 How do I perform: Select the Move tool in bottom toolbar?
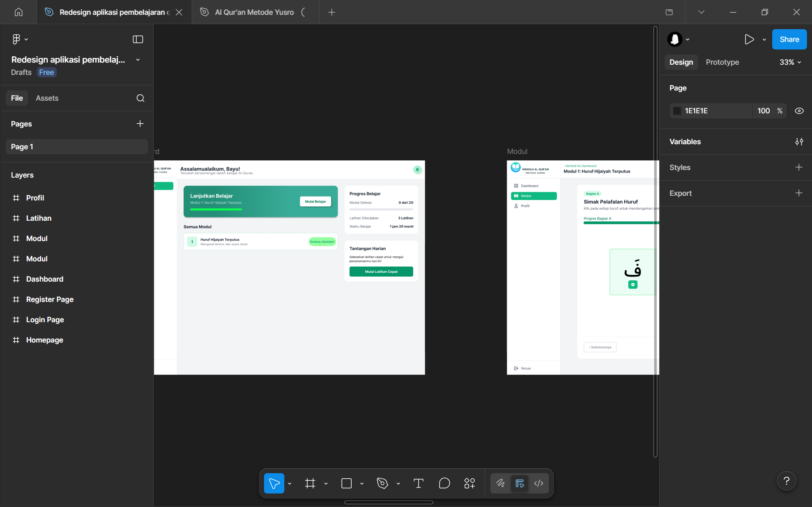tap(274, 483)
